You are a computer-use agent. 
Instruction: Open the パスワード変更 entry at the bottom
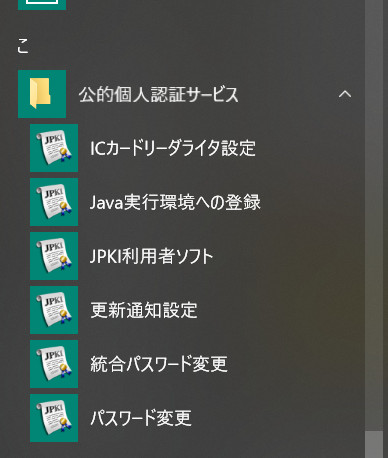pos(141,418)
